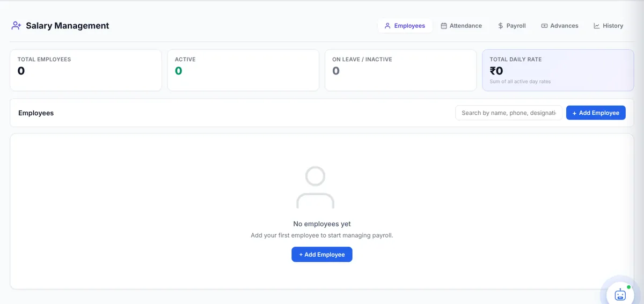Image resolution: width=644 pixels, height=304 pixels.
Task: Click the 'Employees' section heading
Action: [x=36, y=113]
